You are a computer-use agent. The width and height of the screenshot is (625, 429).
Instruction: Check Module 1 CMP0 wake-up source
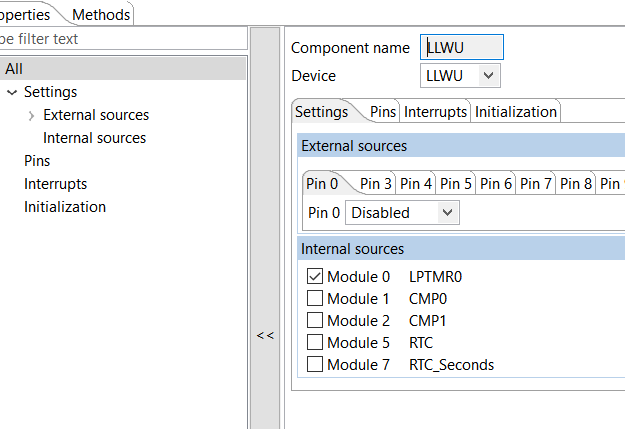click(315, 298)
